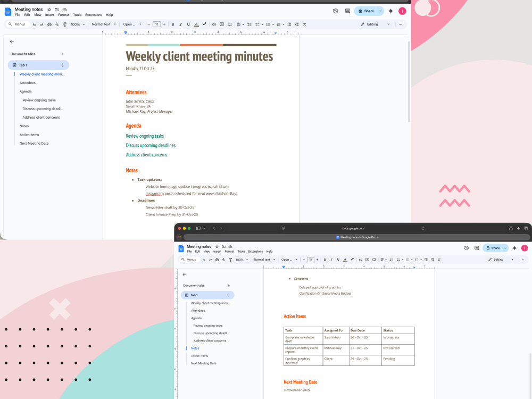
Task: Click redo in the upper Docs window
Action: pyautogui.click(x=41, y=24)
